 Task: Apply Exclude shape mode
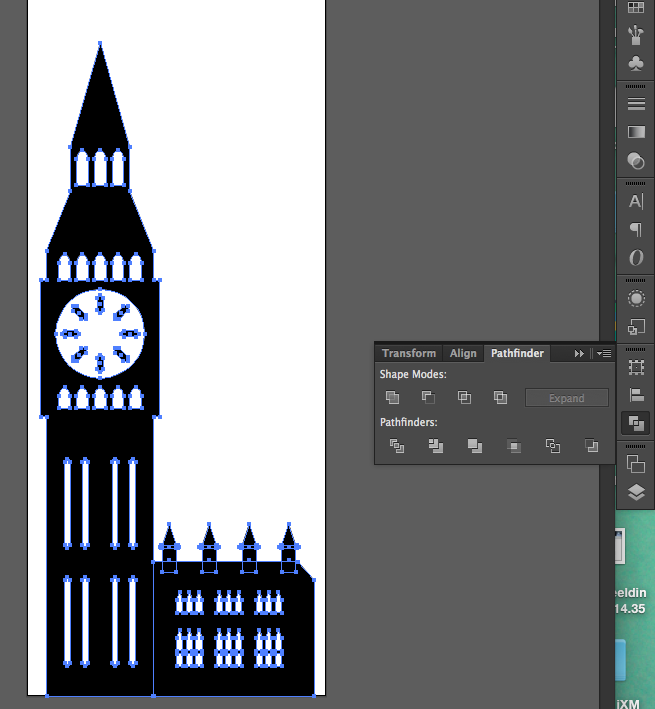point(500,397)
